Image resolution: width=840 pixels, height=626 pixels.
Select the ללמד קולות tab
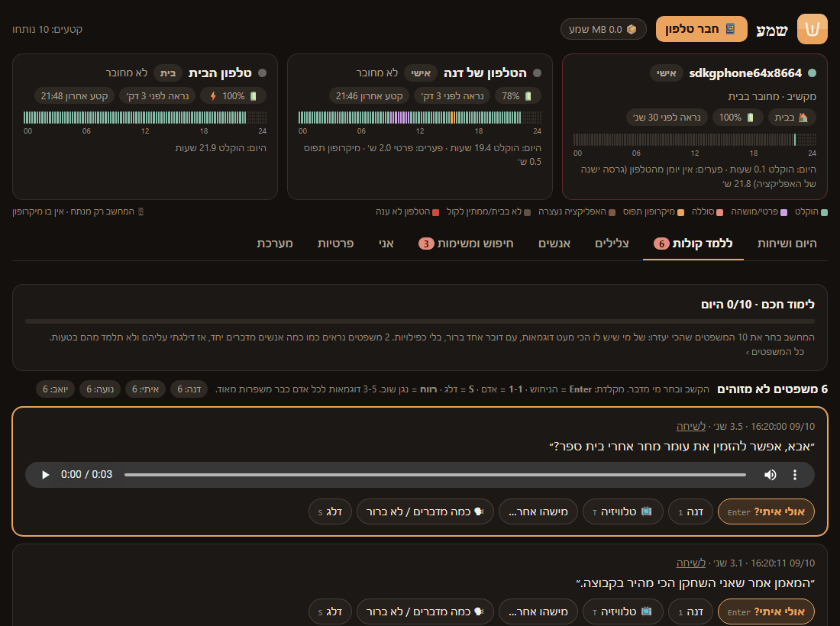pyautogui.click(x=693, y=244)
